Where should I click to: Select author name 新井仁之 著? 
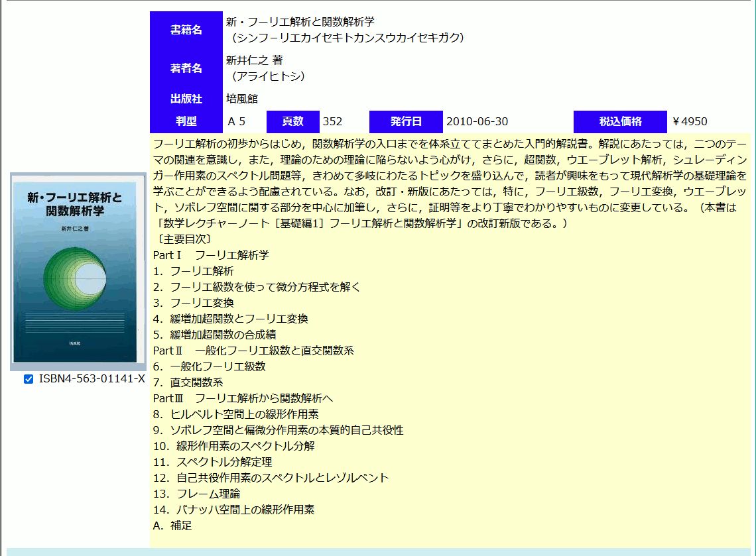click(255, 60)
